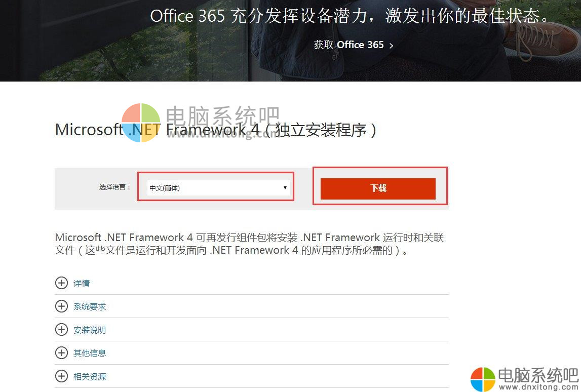Click the description paragraph about 可再发行组件包

click(x=249, y=244)
